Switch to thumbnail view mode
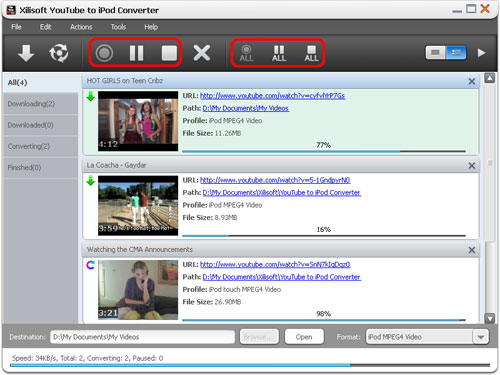Screen dimensions: 500x375 435,53
